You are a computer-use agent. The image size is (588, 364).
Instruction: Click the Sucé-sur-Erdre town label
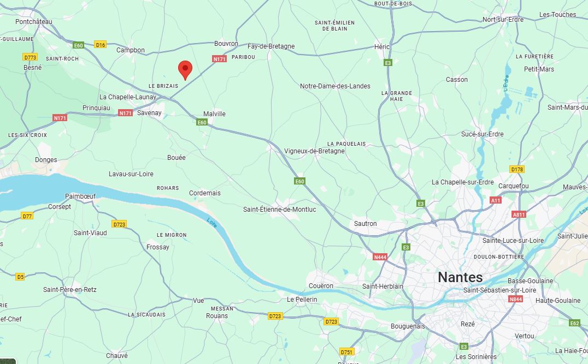(482, 134)
